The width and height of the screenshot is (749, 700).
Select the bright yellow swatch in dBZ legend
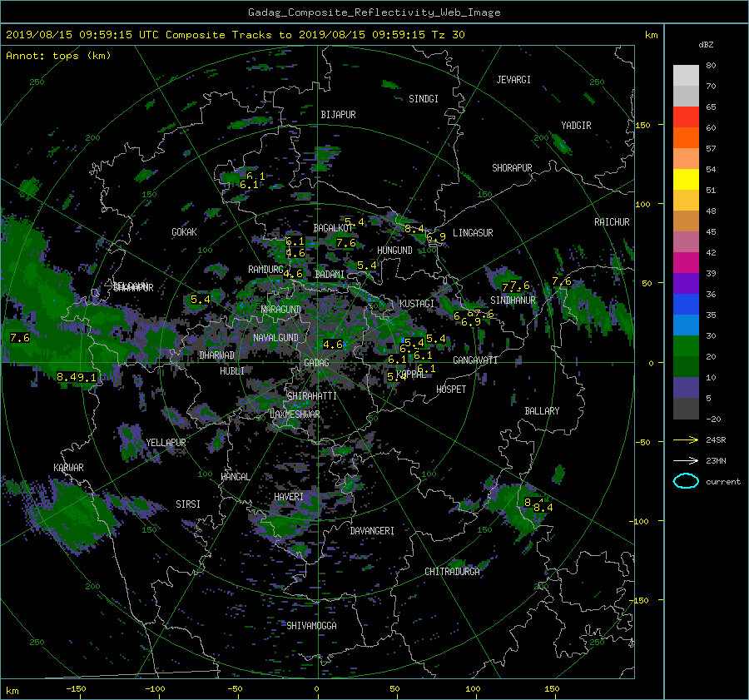[x=686, y=179]
